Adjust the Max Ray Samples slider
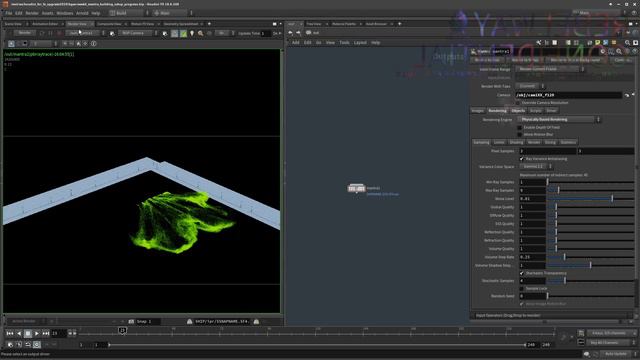The height and width of the screenshot is (360, 640). (x=591, y=190)
